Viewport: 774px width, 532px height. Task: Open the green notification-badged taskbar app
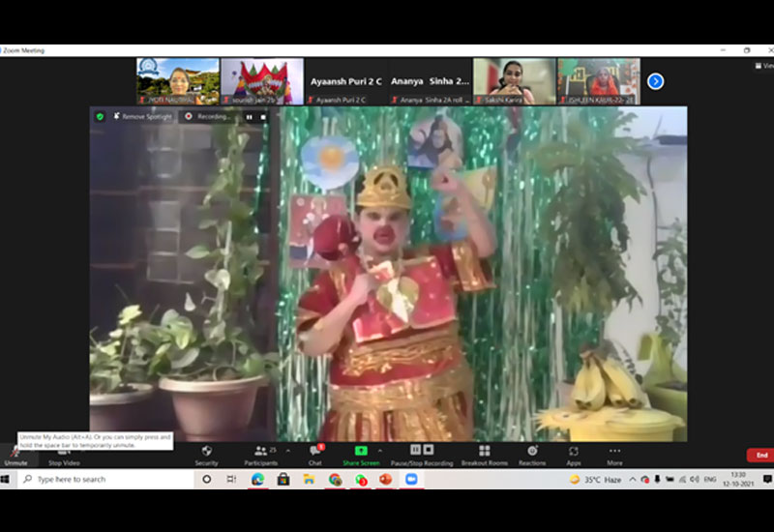[361, 479]
